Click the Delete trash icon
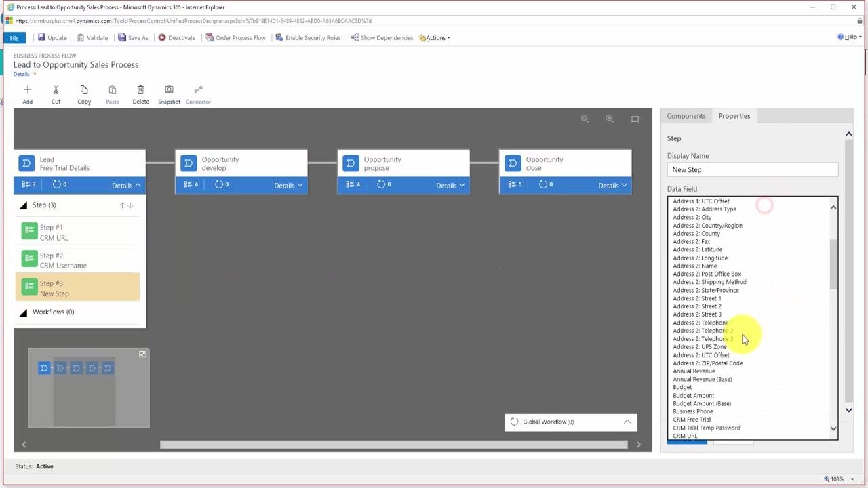 click(x=140, y=89)
